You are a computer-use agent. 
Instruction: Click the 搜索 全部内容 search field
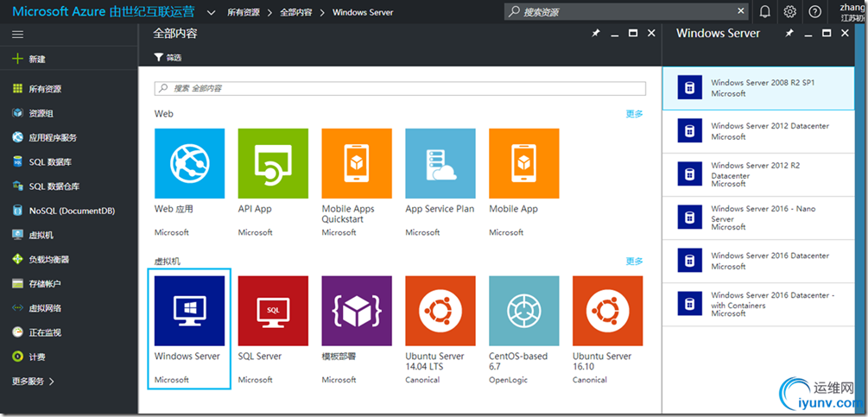click(x=400, y=88)
